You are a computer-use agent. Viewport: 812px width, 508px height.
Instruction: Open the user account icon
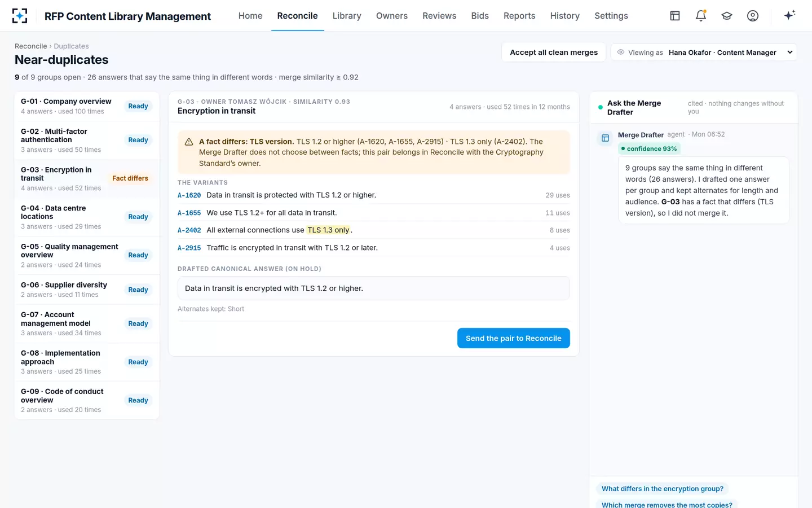point(753,16)
